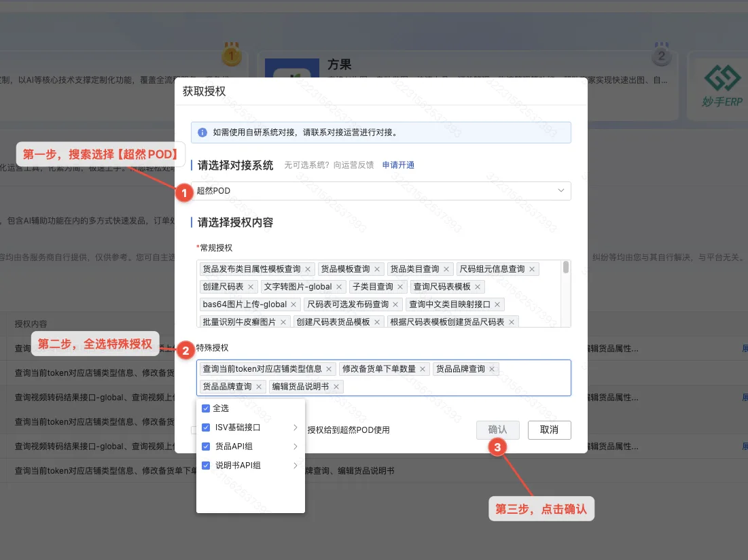Remove the 文字转图片-global tag

point(339,287)
